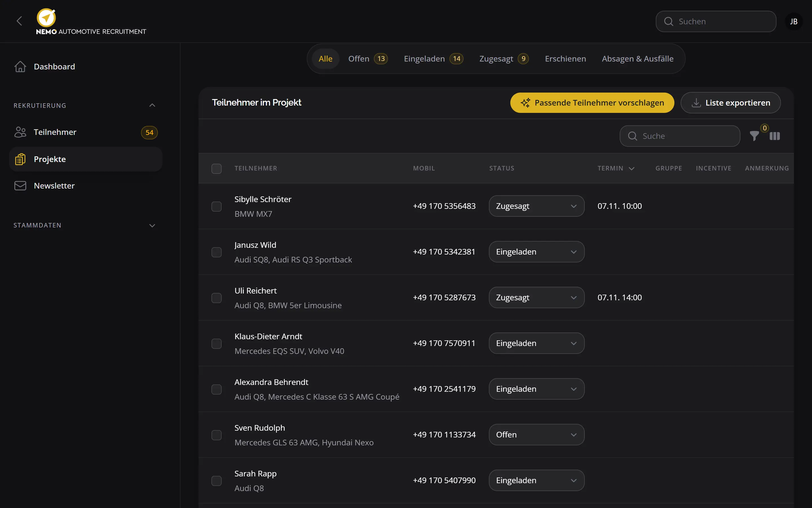The height and width of the screenshot is (508, 812).
Task: Open the column layout icon
Action: pyautogui.click(x=775, y=136)
